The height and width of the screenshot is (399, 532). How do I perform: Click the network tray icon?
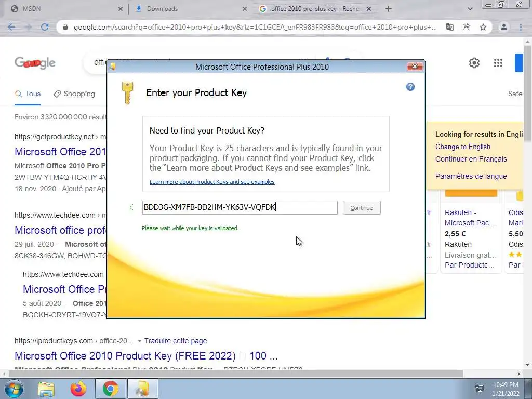point(480,389)
